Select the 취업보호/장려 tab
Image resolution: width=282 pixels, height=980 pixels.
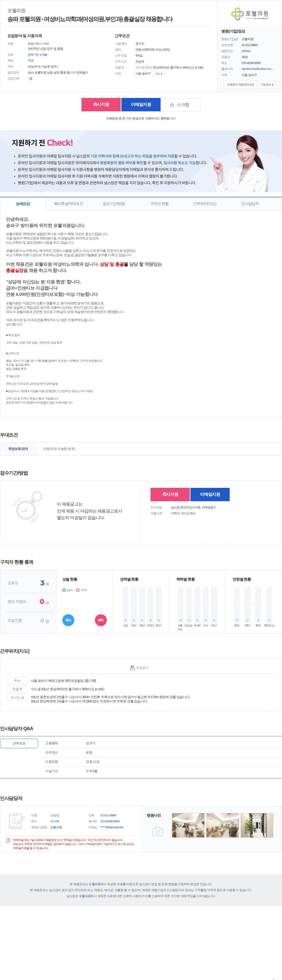click(18, 449)
